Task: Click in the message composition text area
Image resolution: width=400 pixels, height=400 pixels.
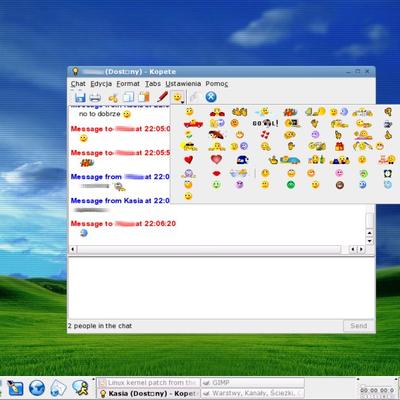Action: pyautogui.click(x=221, y=288)
